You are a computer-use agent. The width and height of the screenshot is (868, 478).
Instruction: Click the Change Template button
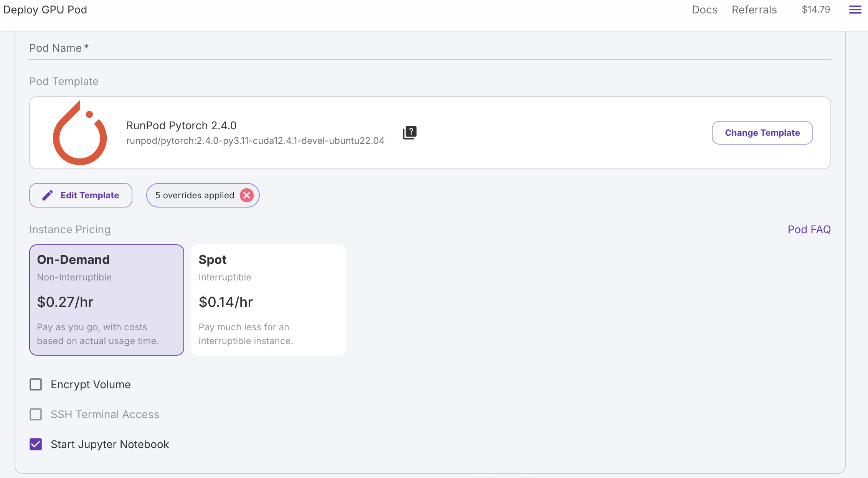[x=762, y=133]
